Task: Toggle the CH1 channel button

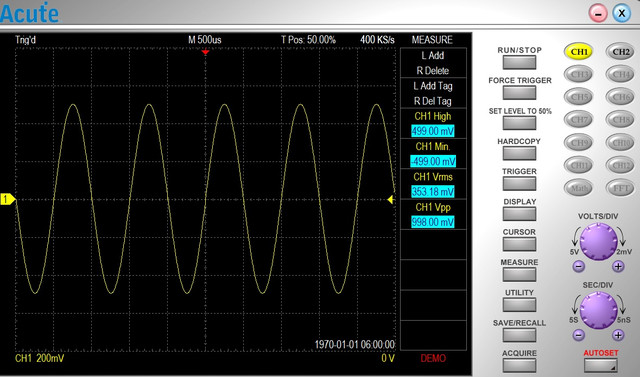Action: point(579,52)
